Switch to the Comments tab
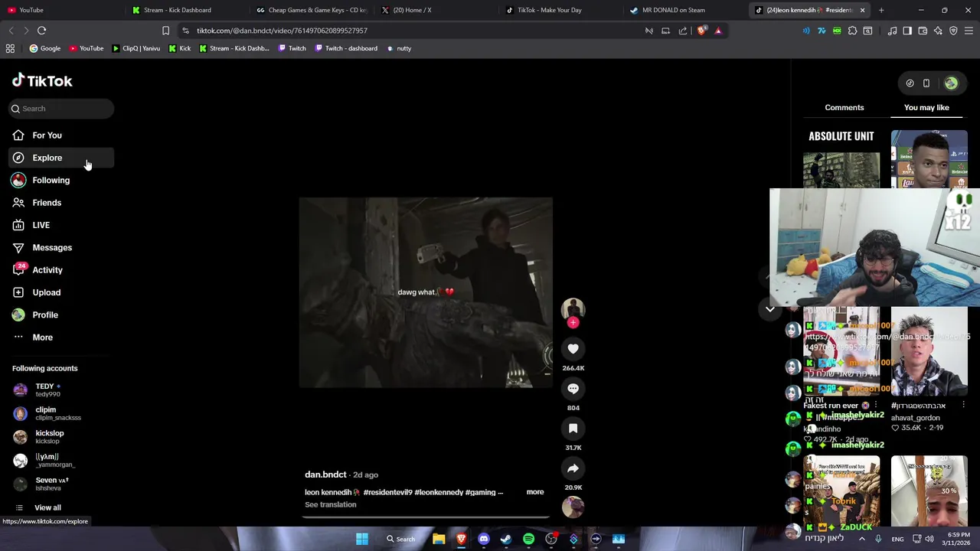 844,108
